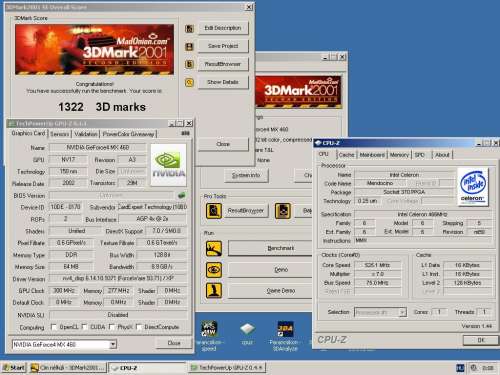Enable the OpenCL checkbox
Screen dimensions: 500x375
[x=54, y=327]
